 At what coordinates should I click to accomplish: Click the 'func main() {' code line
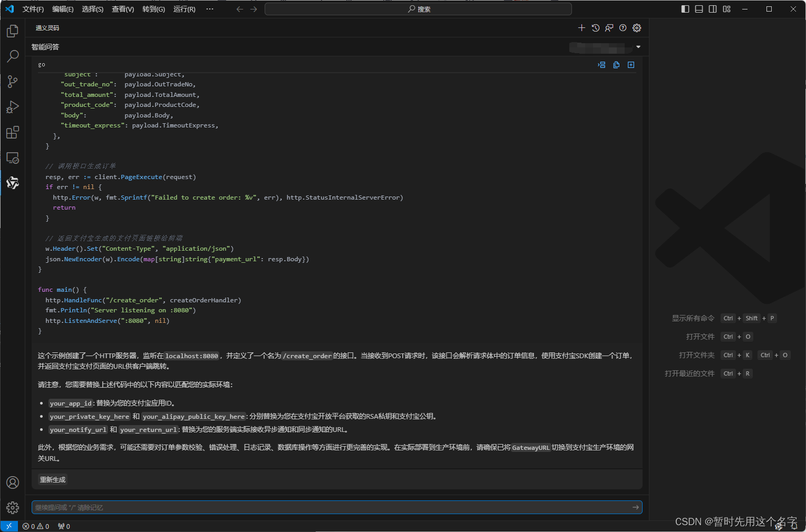pos(62,290)
